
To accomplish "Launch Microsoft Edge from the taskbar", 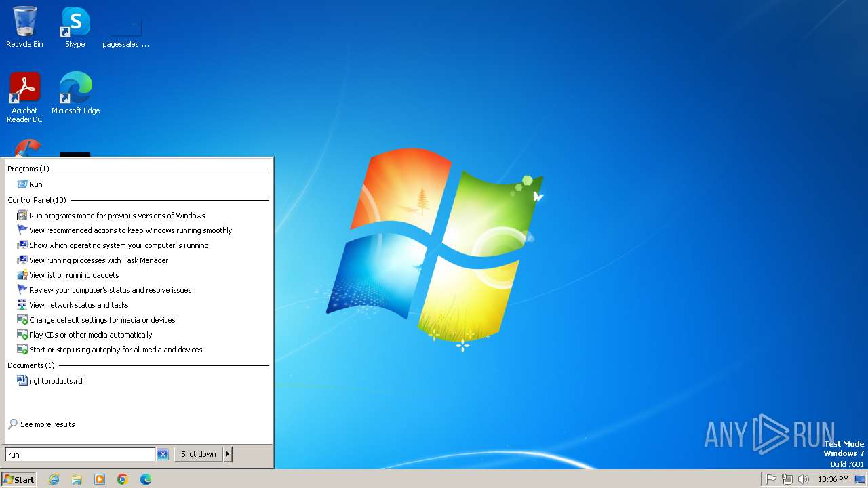I will [x=146, y=479].
